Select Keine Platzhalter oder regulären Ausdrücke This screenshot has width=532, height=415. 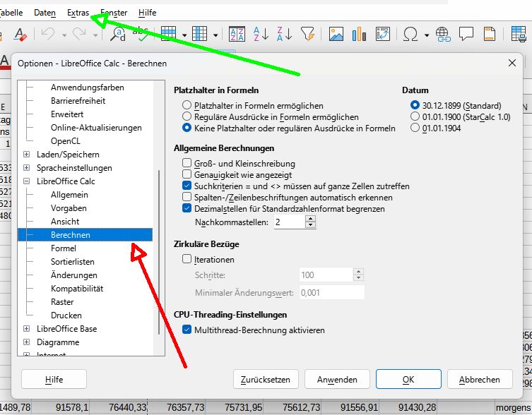tap(187, 128)
